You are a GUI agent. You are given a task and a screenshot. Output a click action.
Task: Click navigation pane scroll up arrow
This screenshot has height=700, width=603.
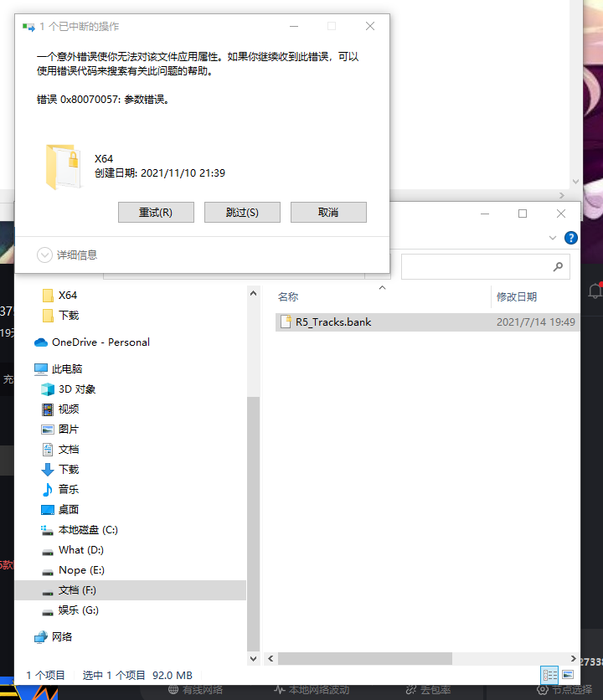[x=253, y=293]
